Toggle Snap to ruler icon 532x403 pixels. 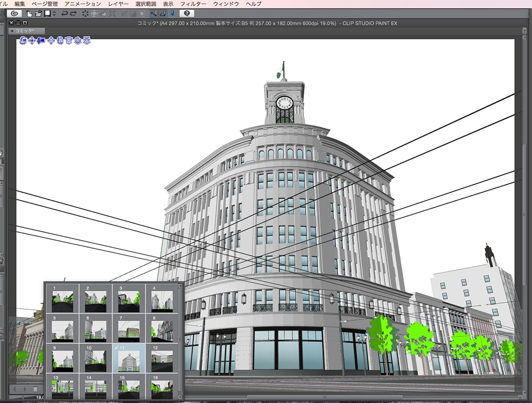click(154, 14)
